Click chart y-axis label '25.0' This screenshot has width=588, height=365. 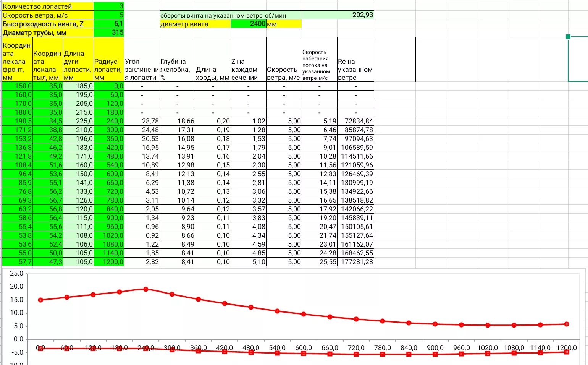pos(16,273)
